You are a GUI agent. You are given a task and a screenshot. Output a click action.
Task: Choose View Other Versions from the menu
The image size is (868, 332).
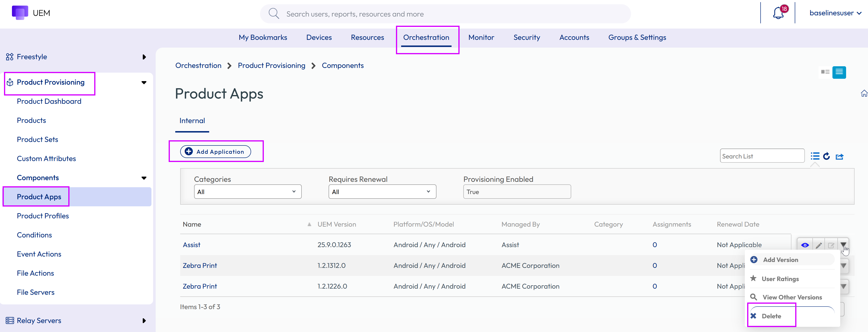click(x=792, y=297)
